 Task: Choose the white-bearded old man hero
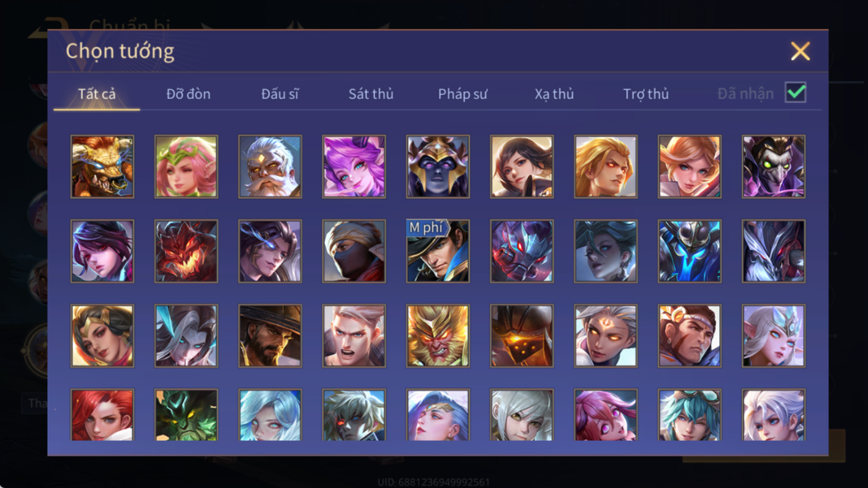(x=270, y=167)
